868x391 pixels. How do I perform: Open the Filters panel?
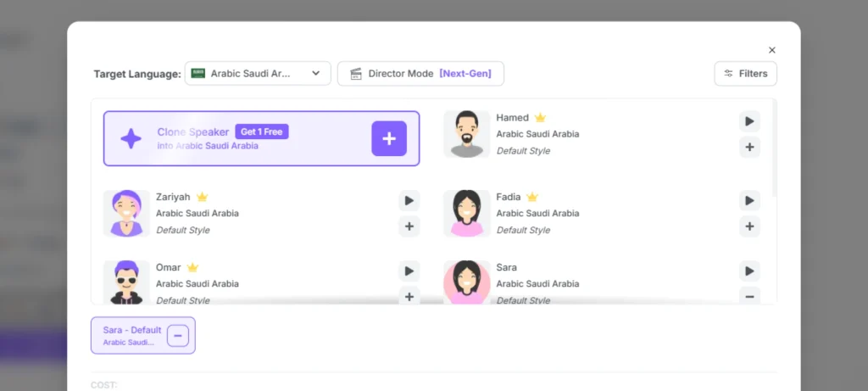click(x=746, y=74)
